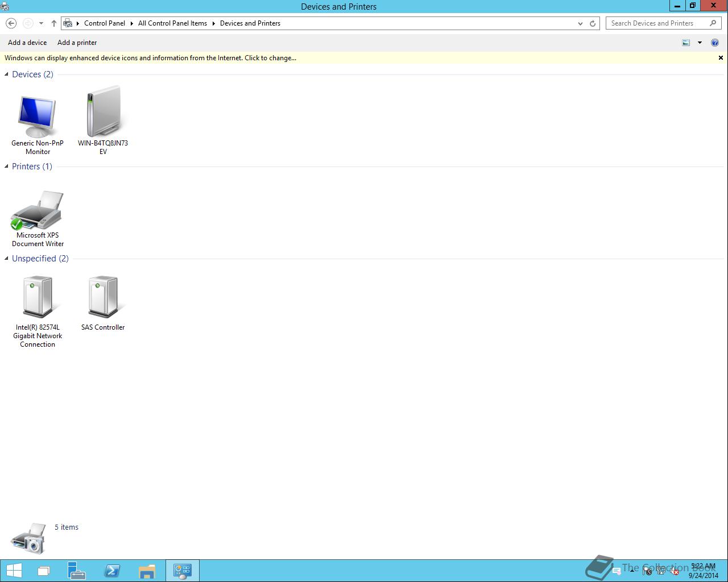Image resolution: width=728 pixels, height=582 pixels.
Task: Launch PowerShell from the taskbar
Action: coord(112,571)
